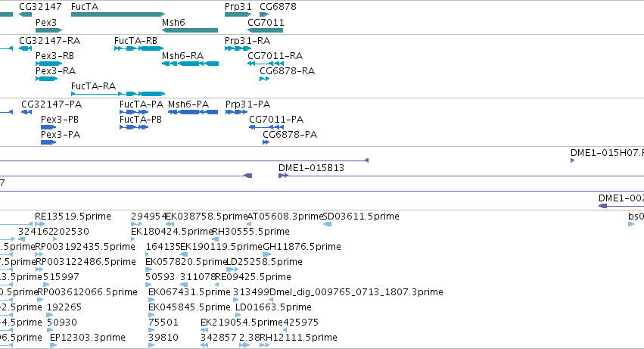Click the FucTA gene label
The width and height of the screenshot is (644, 349).
pyautogui.click(x=85, y=7)
